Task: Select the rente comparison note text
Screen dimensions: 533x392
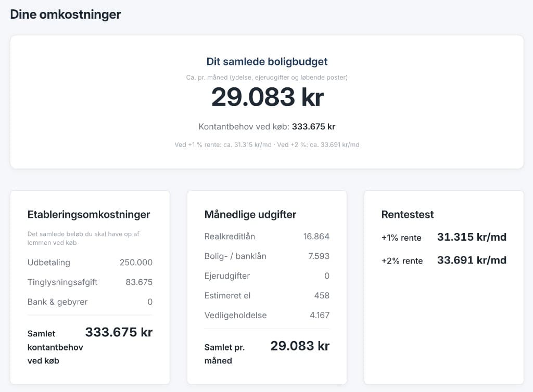Action: [x=267, y=145]
